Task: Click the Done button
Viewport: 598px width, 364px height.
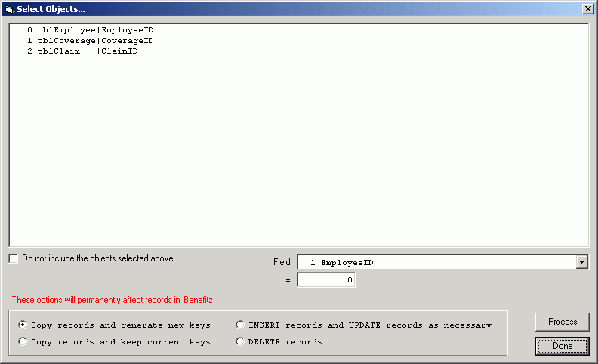Action: click(x=562, y=346)
